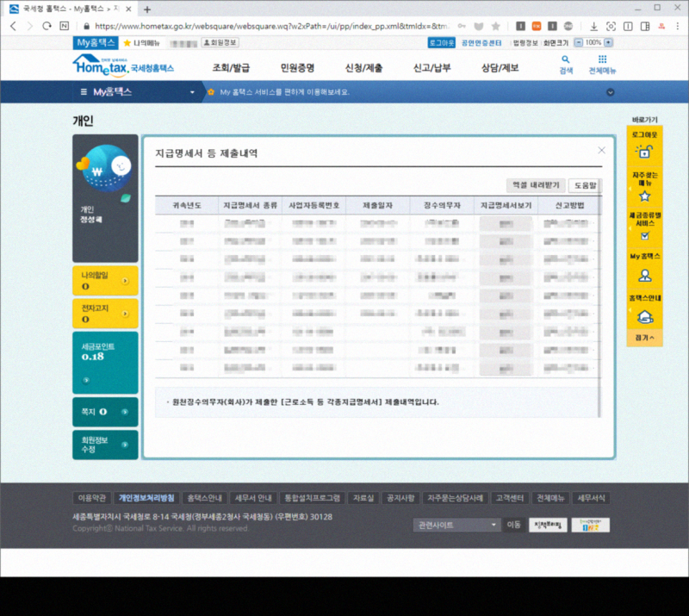Open 공인인증센터 link

click(x=481, y=43)
